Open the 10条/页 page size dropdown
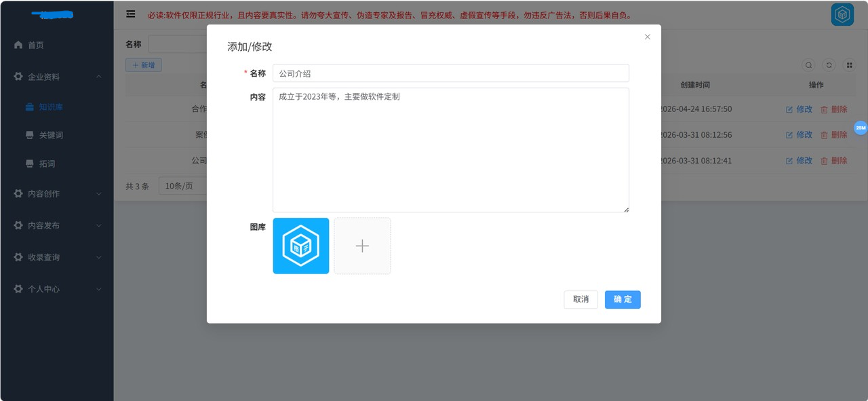 pyautogui.click(x=182, y=186)
